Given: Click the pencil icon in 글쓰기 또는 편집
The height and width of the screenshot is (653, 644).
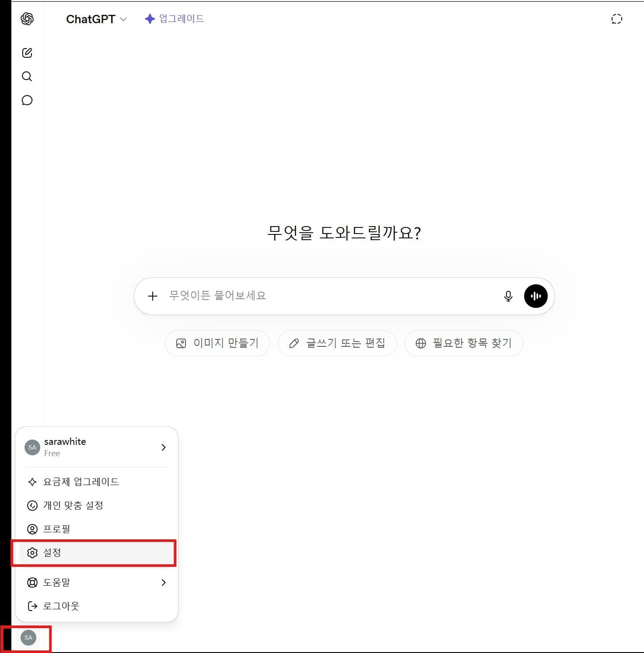Looking at the screenshot, I should pos(294,343).
